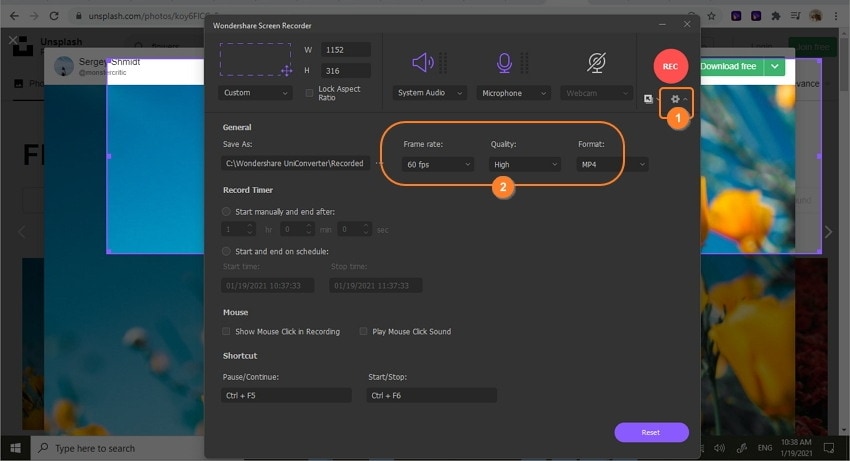This screenshot has width=850, height=461.
Task: Close the Wondershare Screen Recorder window
Action: [x=687, y=24]
